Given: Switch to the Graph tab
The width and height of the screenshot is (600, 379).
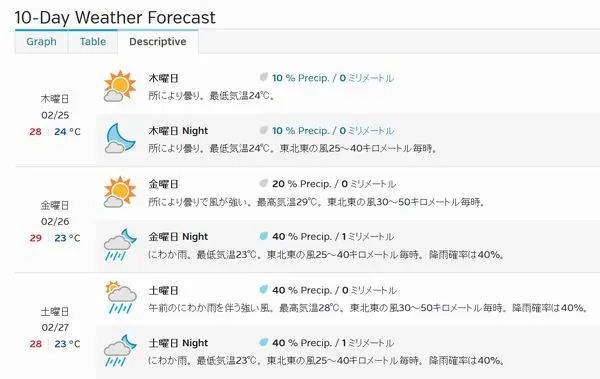Looking at the screenshot, I should [x=41, y=41].
